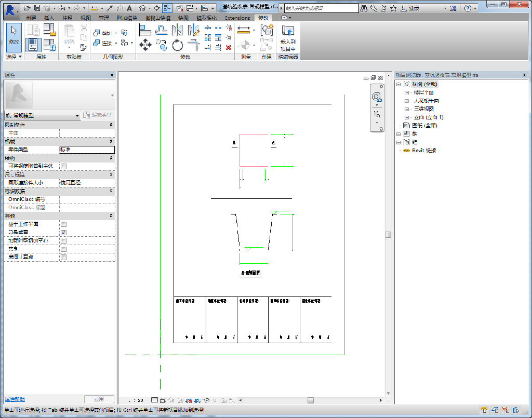
Task: Switch to the 视图 ribbon tab
Action: [86, 18]
